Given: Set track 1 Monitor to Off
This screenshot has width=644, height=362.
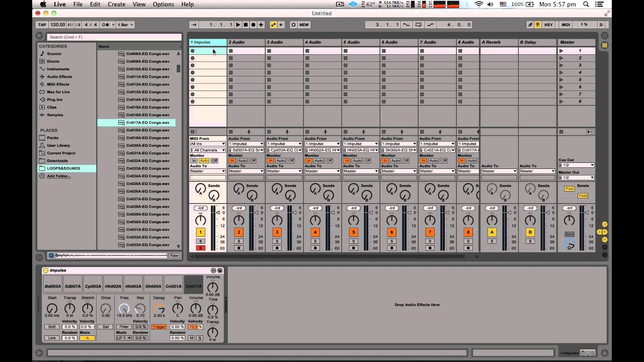Looking at the screenshot, I should (214, 161).
